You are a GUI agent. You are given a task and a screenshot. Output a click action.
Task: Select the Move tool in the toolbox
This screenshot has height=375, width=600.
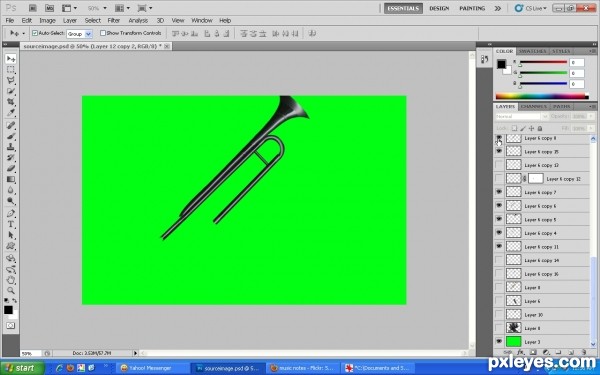(11, 59)
